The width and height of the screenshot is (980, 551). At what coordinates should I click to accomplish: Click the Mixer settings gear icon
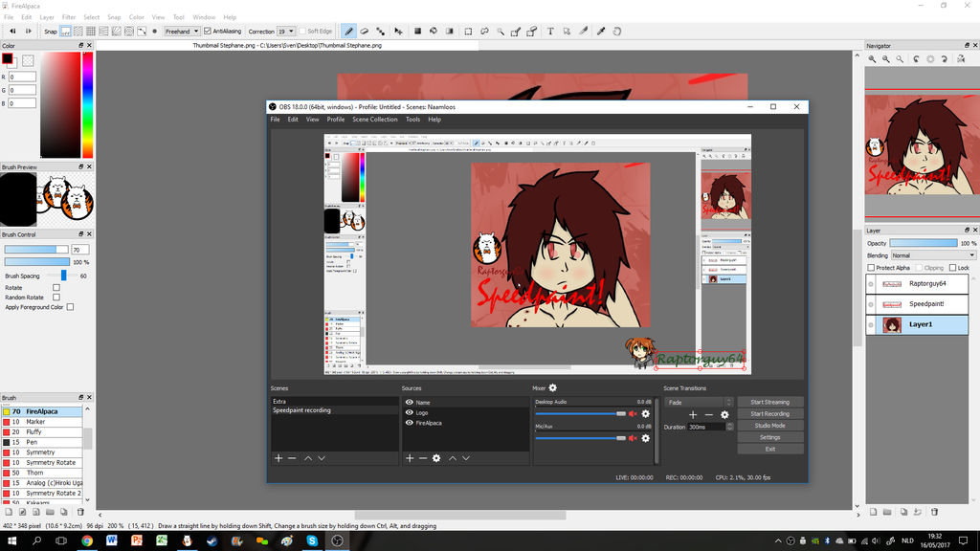(553, 388)
